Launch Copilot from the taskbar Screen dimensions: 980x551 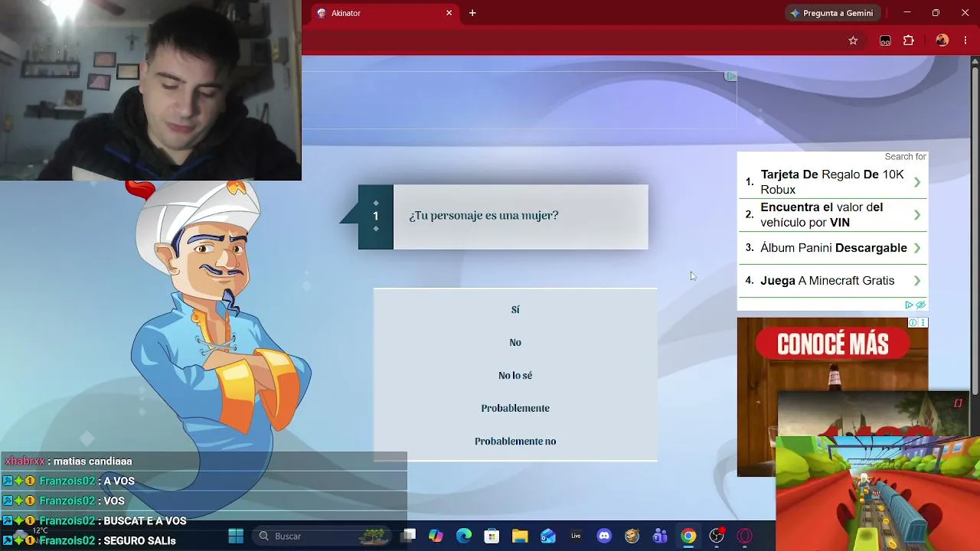[436, 536]
